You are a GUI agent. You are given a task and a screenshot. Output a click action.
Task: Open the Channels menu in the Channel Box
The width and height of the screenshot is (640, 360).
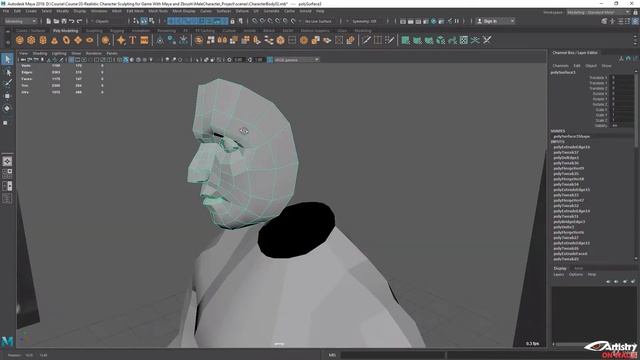click(x=560, y=65)
